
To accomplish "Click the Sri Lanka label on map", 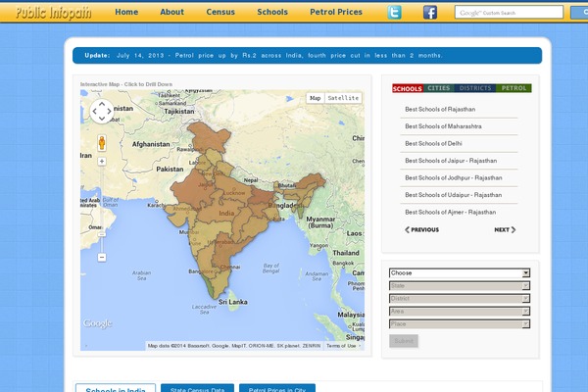I will click(233, 302).
